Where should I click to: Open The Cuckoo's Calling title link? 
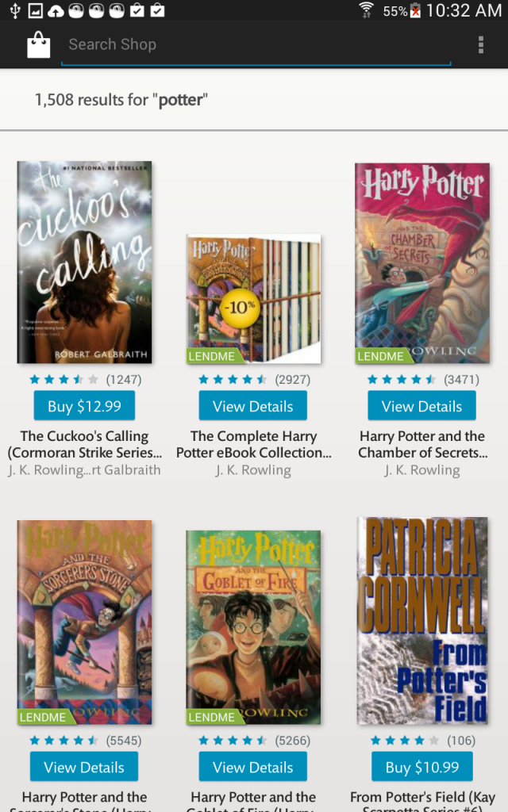(84, 444)
